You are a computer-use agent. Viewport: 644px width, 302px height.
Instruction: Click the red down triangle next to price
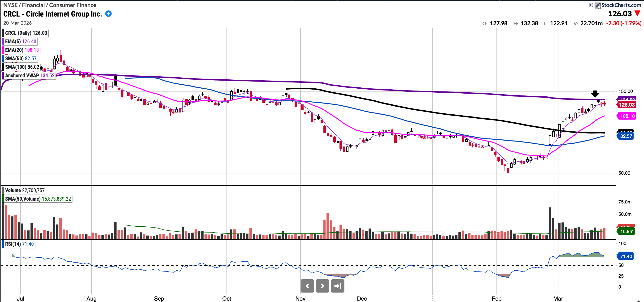[637, 13]
